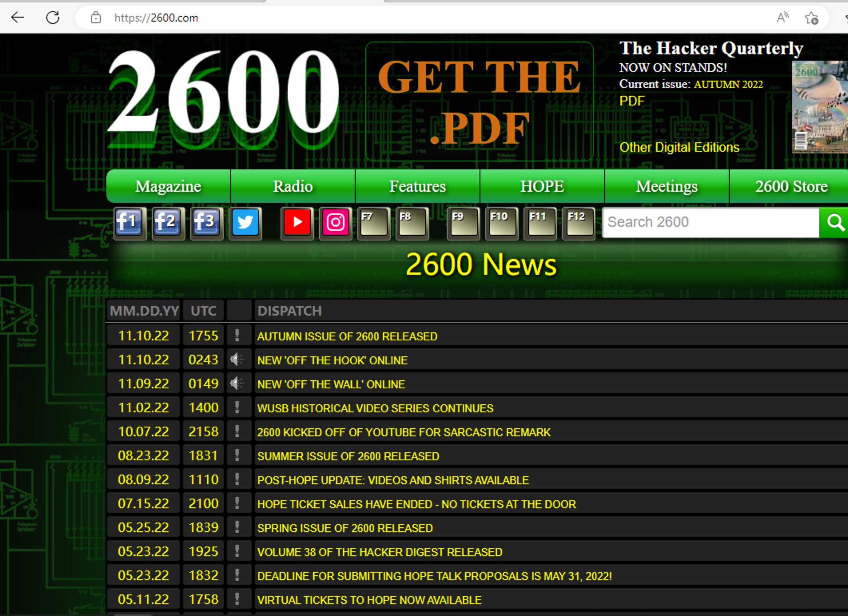Click the Instagram camera icon

pyautogui.click(x=335, y=223)
